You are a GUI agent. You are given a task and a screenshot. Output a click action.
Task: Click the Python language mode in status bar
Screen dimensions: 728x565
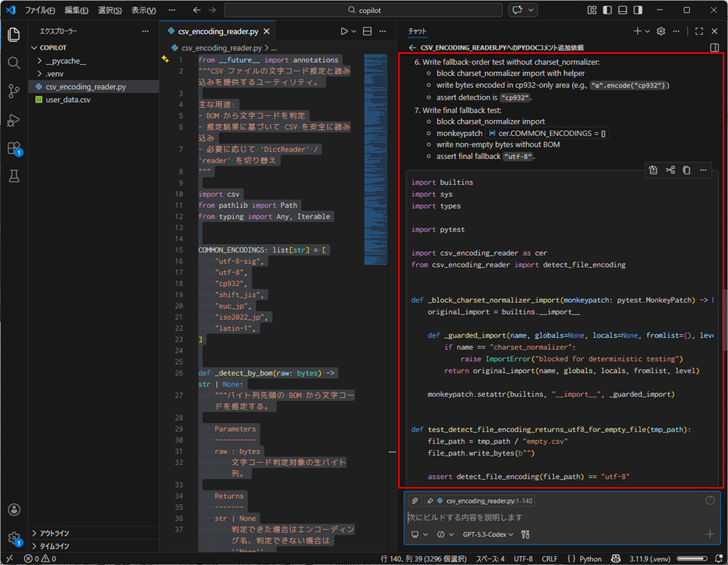point(590,559)
